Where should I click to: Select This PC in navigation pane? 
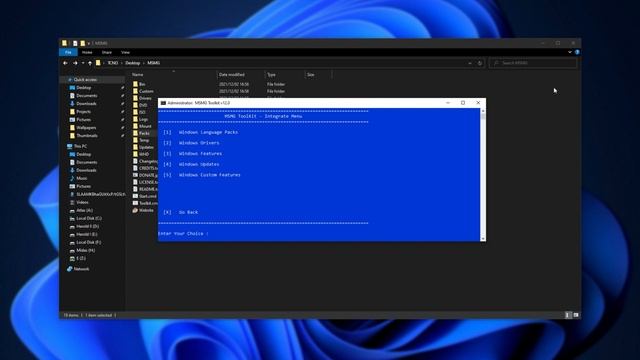80,146
